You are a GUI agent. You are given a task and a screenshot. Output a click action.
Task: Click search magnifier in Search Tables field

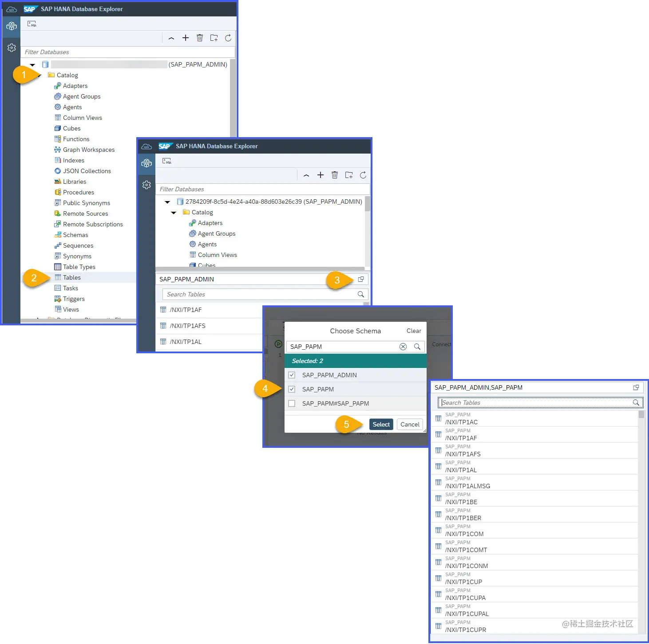(x=361, y=294)
